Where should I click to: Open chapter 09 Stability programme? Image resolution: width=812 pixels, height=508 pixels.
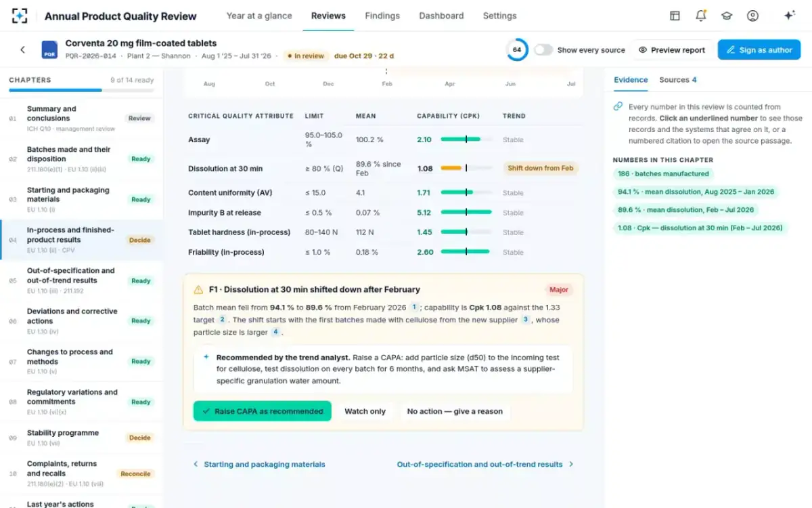click(x=81, y=438)
